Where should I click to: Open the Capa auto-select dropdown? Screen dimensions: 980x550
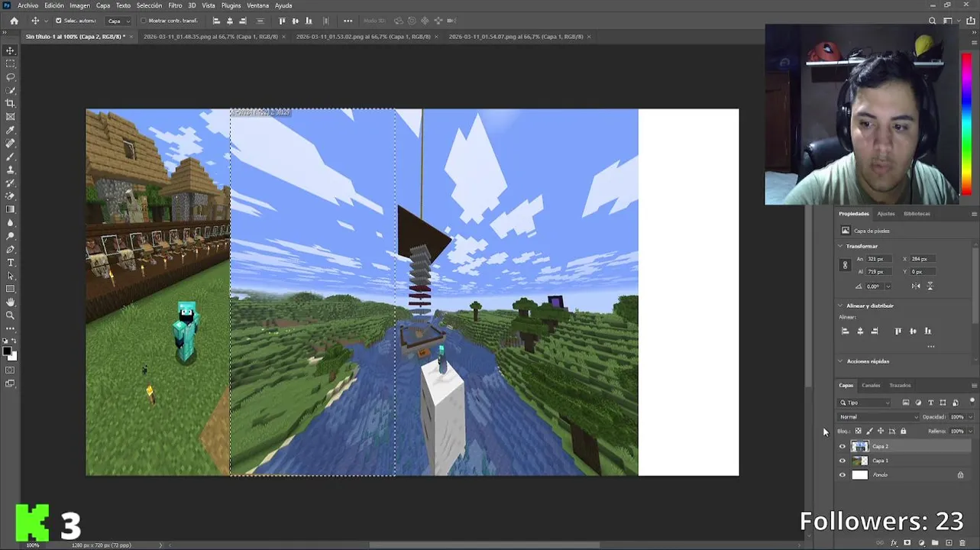[118, 21]
